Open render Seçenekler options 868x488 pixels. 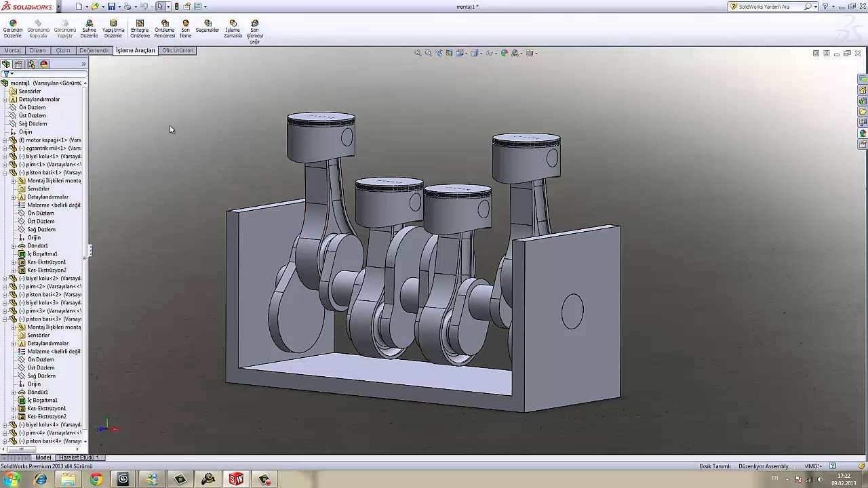[x=208, y=26]
